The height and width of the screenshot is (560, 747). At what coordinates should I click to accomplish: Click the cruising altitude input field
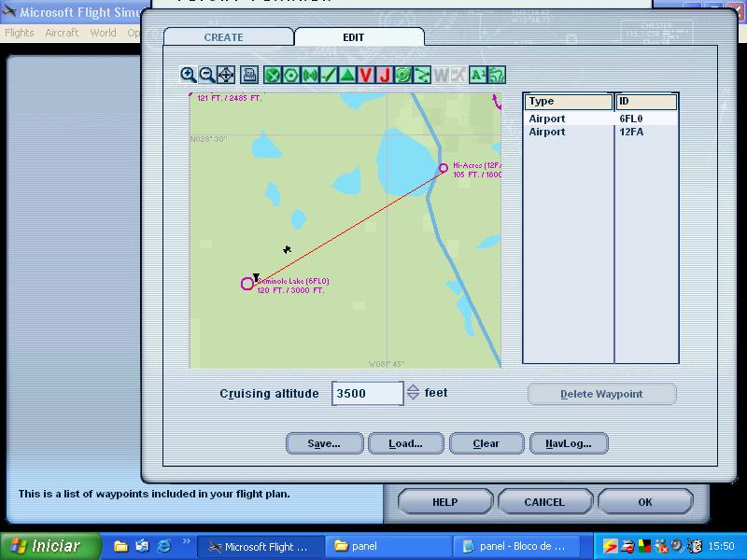coord(367,393)
